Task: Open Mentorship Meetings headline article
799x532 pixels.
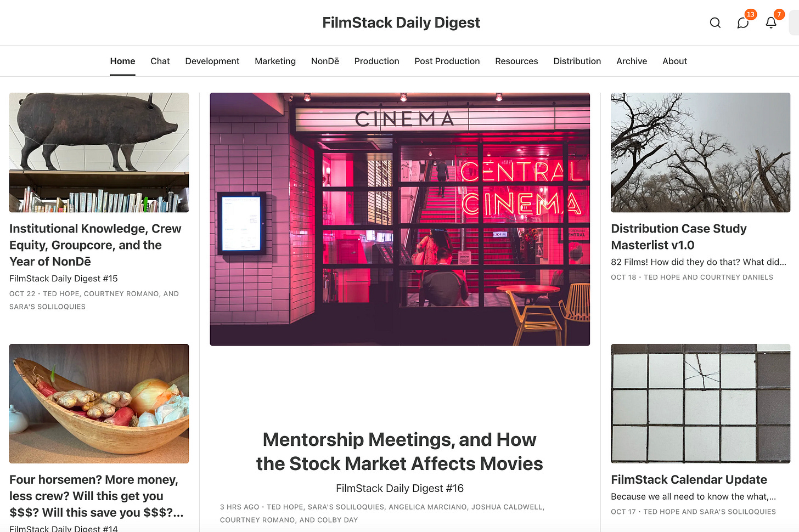Action: click(400, 451)
